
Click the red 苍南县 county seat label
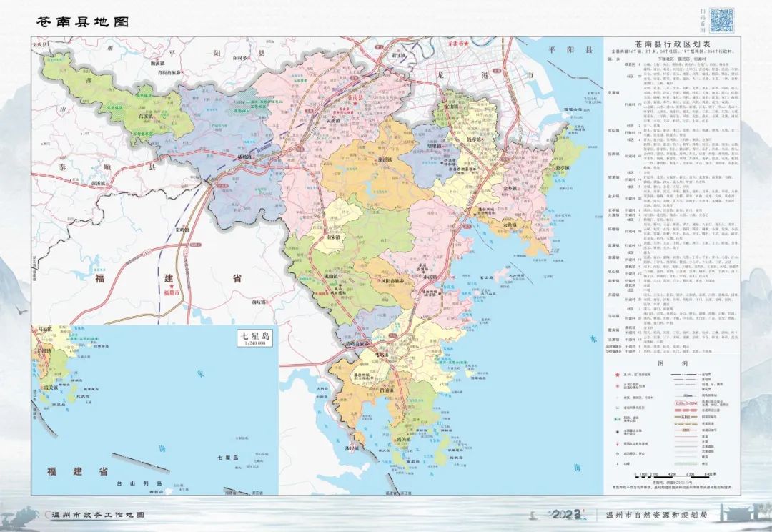coord(354,99)
